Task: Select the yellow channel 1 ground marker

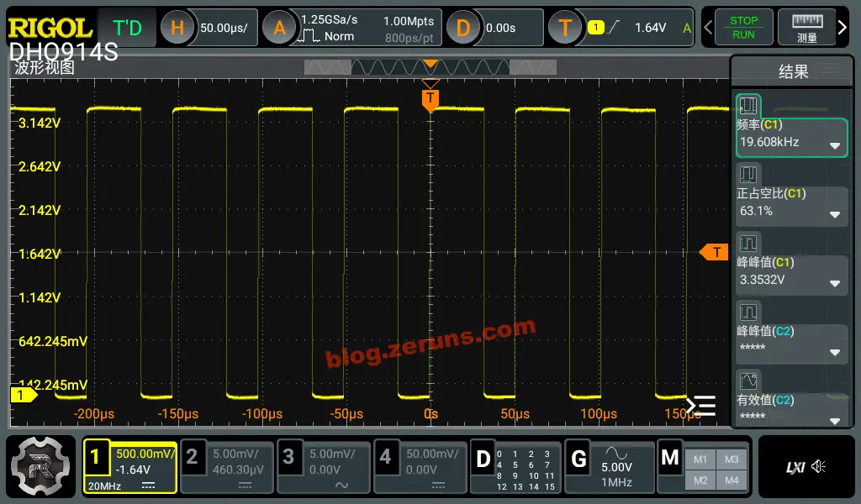Action: (x=24, y=395)
